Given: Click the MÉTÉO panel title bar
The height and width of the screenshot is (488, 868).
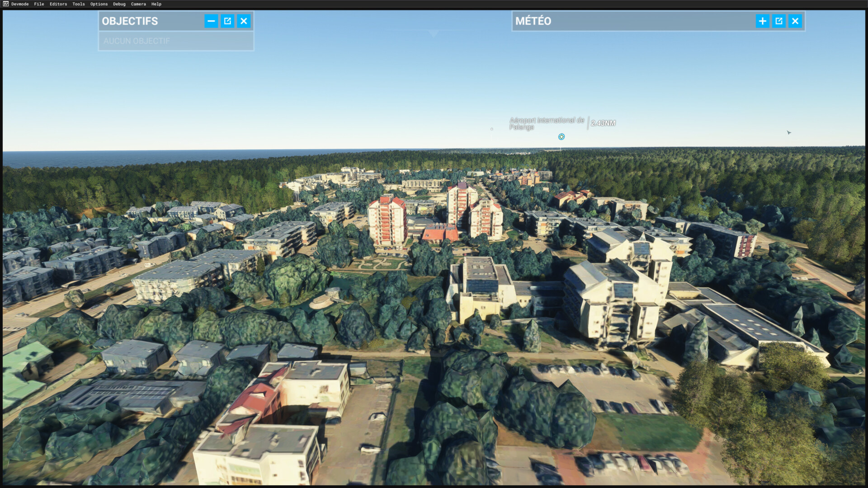Looking at the screenshot, I should click(633, 21).
